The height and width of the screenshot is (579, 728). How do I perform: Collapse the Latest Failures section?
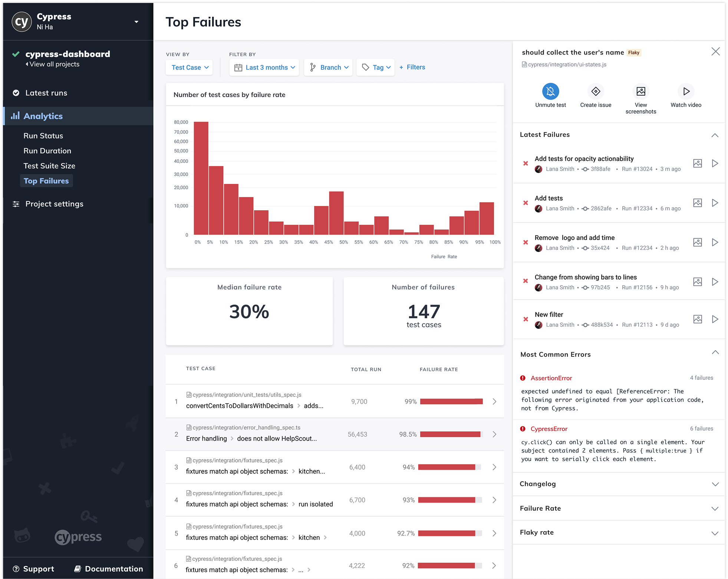coord(715,135)
